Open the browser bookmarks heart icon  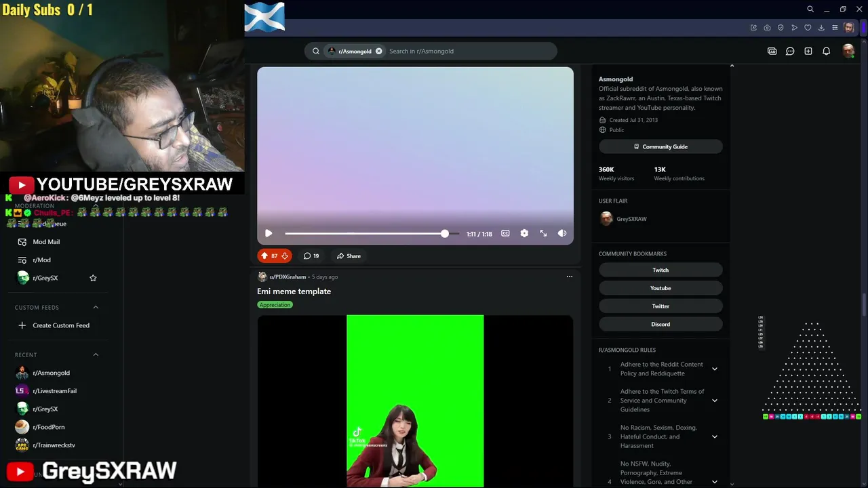point(808,28)
